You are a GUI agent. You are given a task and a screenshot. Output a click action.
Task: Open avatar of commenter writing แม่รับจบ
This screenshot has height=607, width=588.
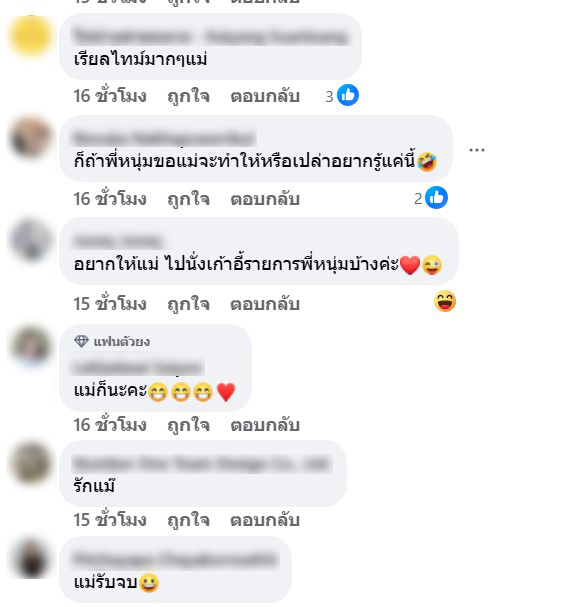pyautogui.click(x=31, y=559)
